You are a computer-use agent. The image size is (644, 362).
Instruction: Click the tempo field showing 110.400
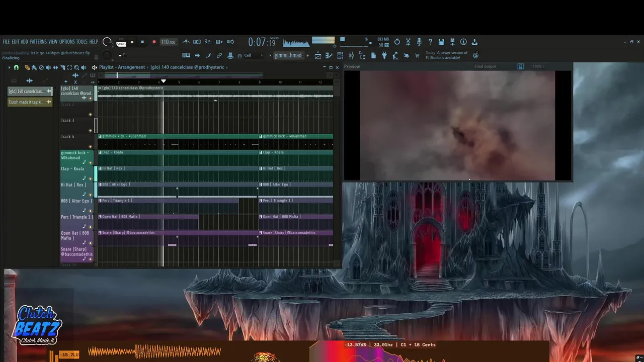(x=168, y=42)
